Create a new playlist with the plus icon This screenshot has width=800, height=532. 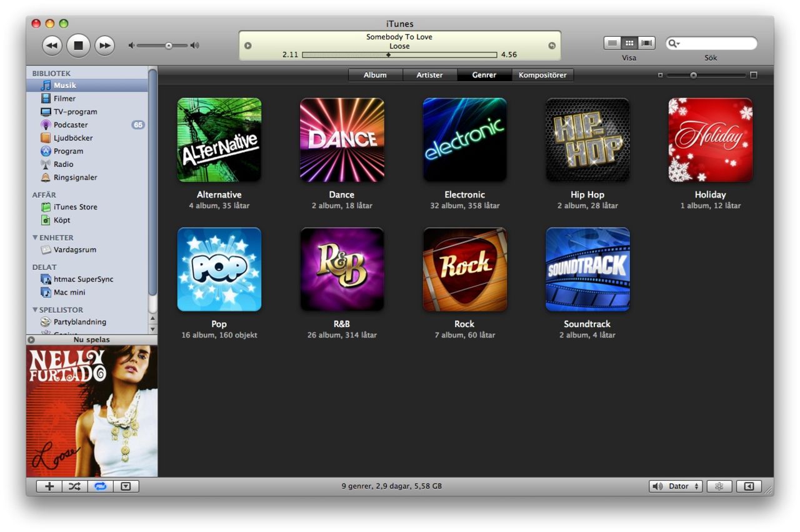coord(49,486)
